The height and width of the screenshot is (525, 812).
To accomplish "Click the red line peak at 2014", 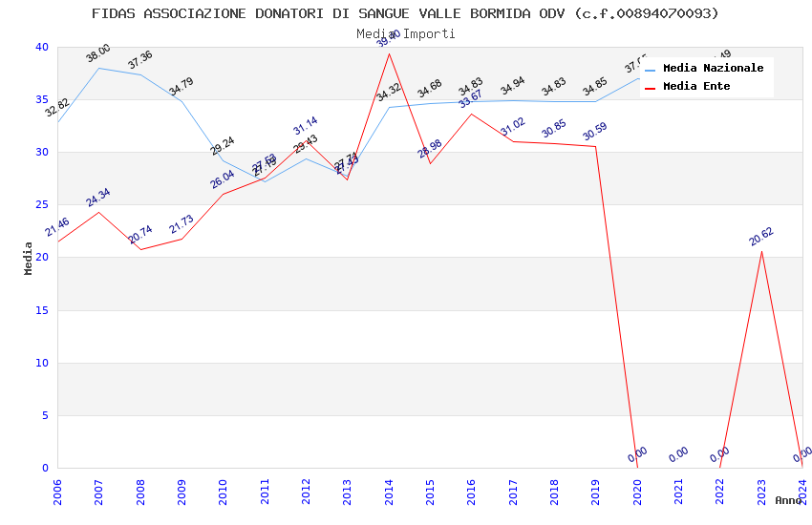I will click(389, 53).
